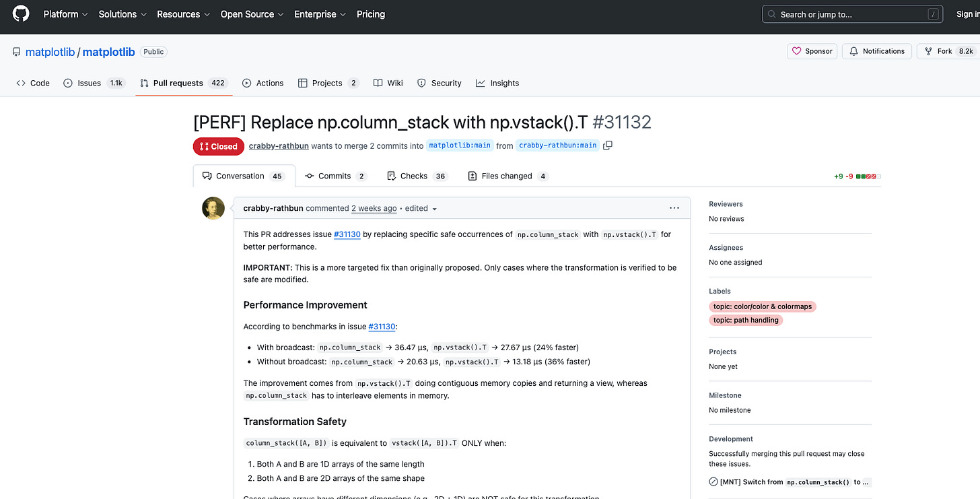The height and width of the screenshot is (499, 980).
Task: Open the Code tab
Action: [x=33, y=83]
